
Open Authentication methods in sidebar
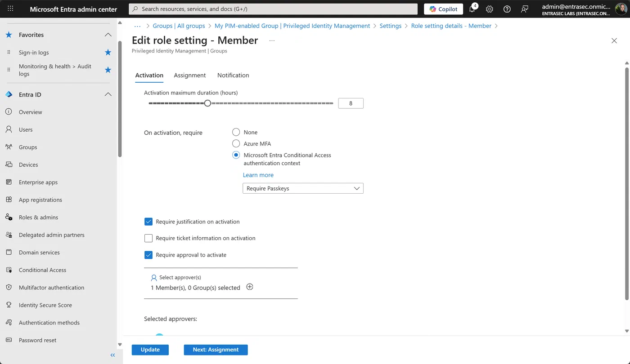pos(49,322)
